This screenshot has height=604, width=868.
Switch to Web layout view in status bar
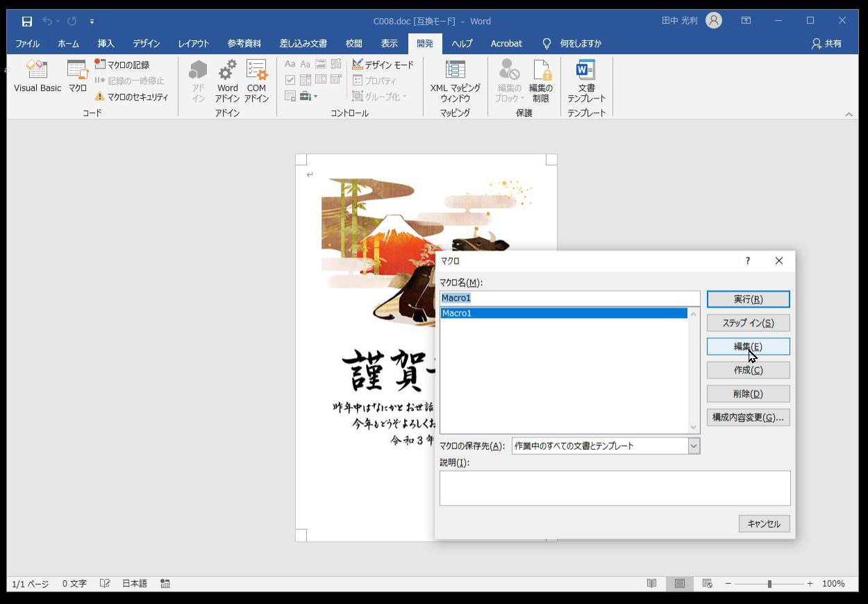pos(708,584)
